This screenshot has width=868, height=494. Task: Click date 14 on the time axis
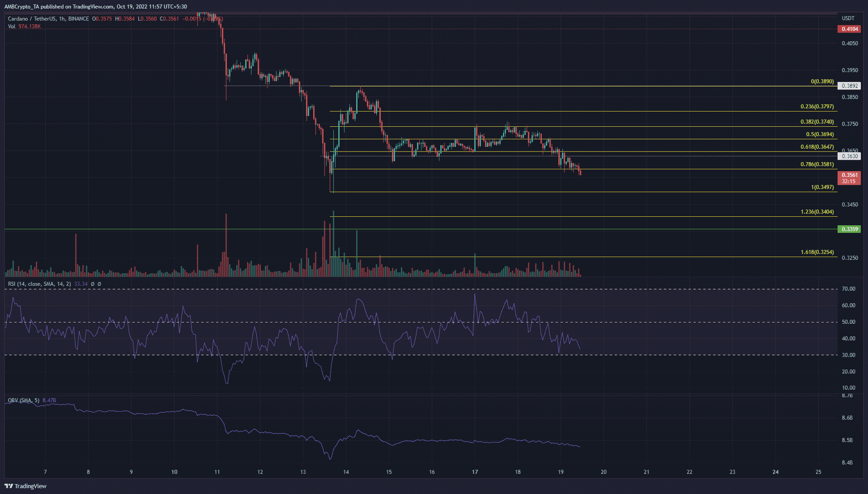pyautogui.click(x=346, y=472)
